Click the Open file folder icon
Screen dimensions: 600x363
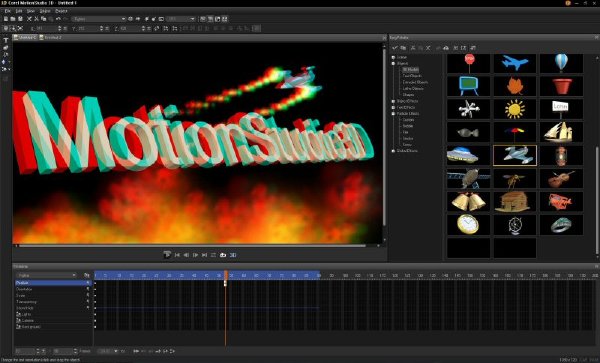pos(13,19)
